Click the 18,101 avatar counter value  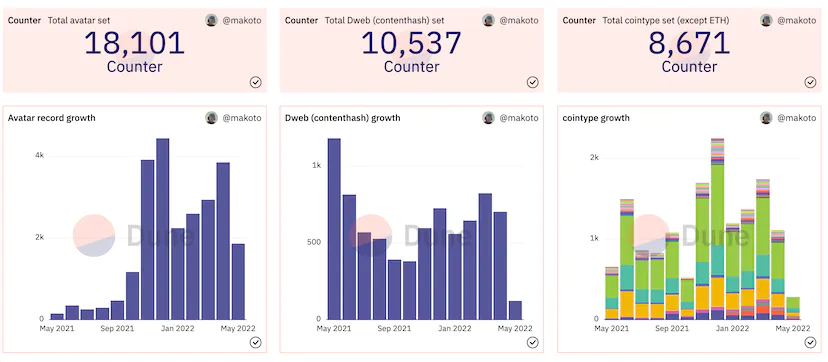135,43
